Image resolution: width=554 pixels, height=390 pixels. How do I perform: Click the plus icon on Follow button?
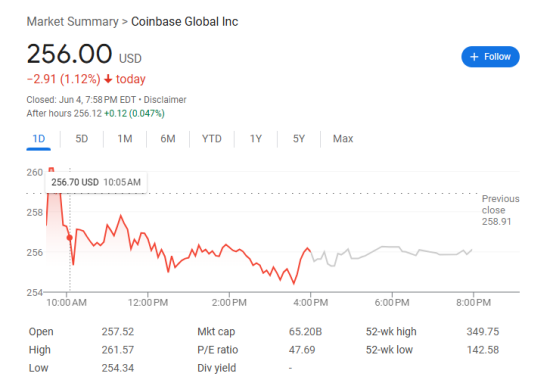point(474,57)
